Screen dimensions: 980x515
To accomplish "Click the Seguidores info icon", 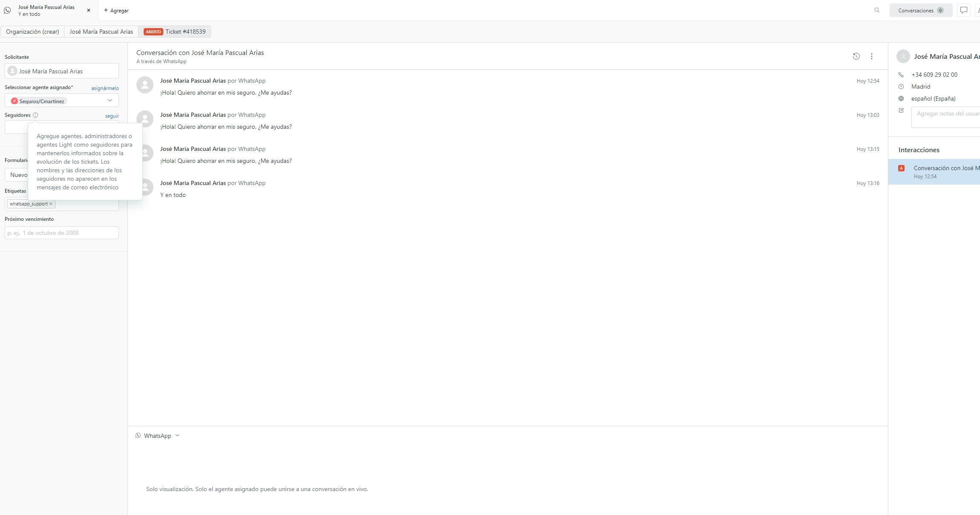I will tap(35, 115).
